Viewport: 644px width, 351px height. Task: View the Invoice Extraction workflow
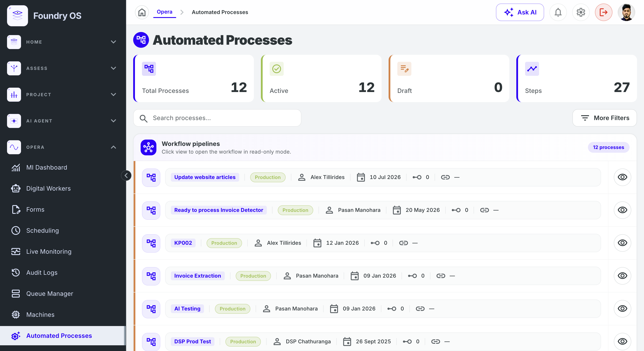pyautogui.click(x=622, y=275)
